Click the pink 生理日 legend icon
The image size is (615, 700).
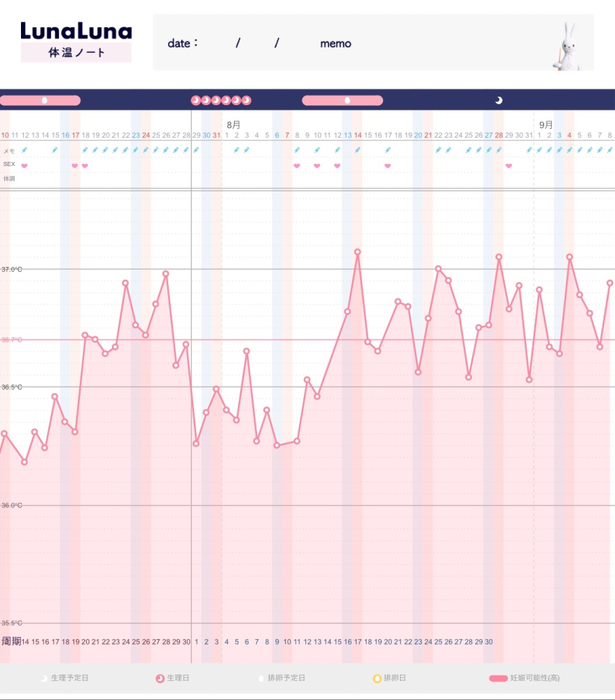click(x=160, y=678)
